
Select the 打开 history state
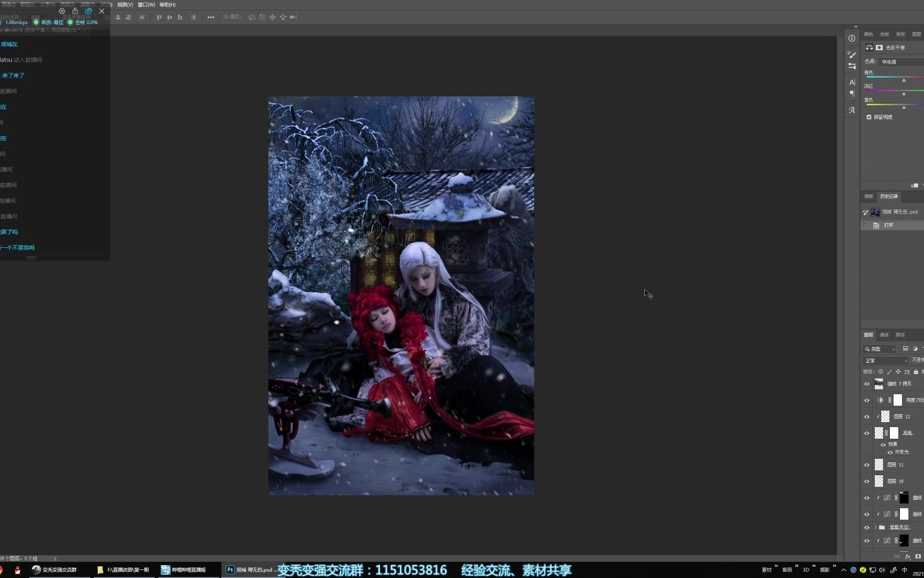pos(889,225)
